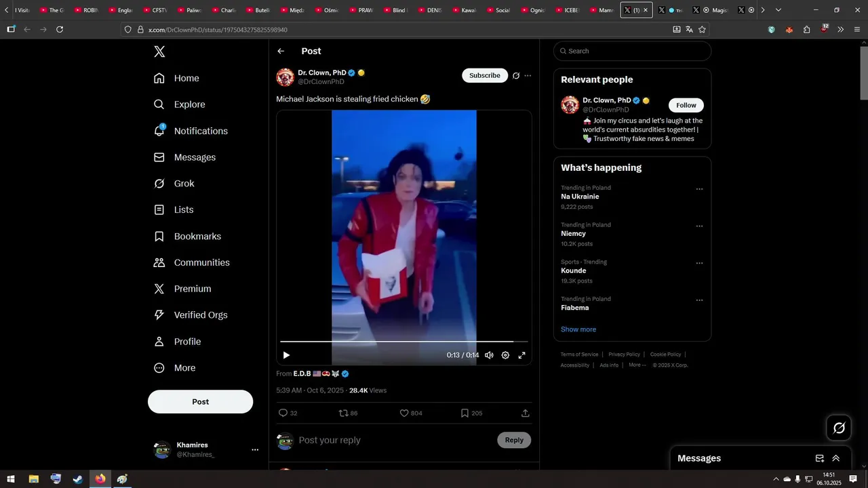This screenshot has width=868, height=488.
Task: Open the Kounde trend
Action: point(574,270)
